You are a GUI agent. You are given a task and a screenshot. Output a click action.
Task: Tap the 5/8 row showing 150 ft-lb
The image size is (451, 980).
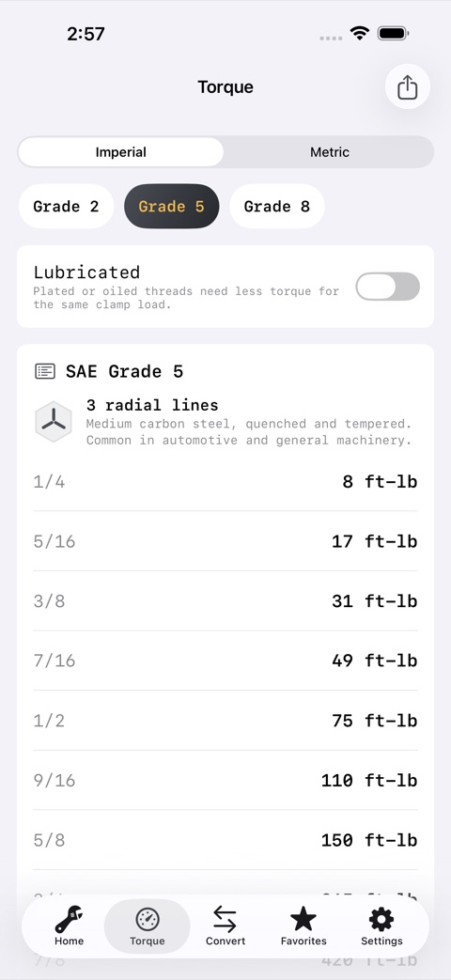(225, 840)
